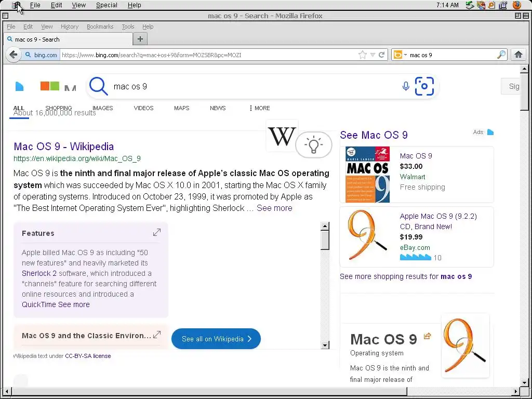Viewport: 532px width, 399px height.
Task: Click the Walmart seller link
Action: tap(412, 177)
